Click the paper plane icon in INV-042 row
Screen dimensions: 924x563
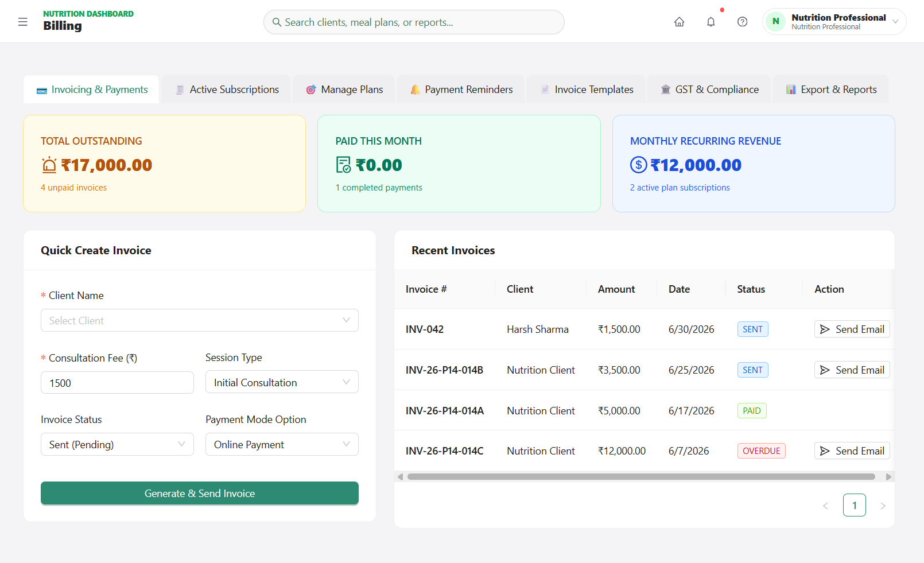pyautogui.click(x=825, y=329)
